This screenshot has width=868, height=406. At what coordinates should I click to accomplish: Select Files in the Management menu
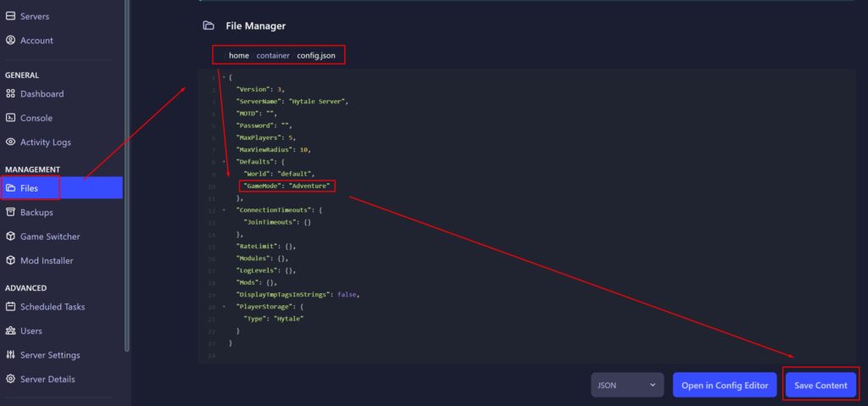coord(30,187)
